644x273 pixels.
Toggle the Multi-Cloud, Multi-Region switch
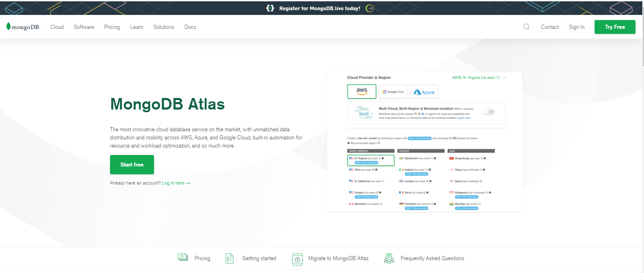(x=489, y=112)
